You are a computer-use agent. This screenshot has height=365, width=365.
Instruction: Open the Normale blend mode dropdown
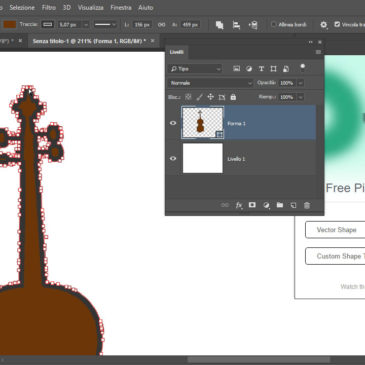click(211, 83)
